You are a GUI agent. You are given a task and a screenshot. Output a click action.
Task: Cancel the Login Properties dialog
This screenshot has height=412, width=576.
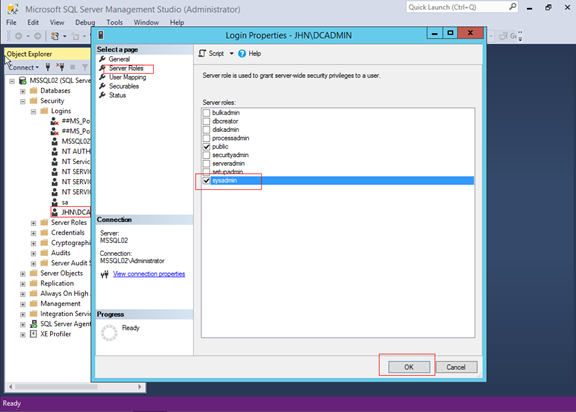click(x=456, y=367)
